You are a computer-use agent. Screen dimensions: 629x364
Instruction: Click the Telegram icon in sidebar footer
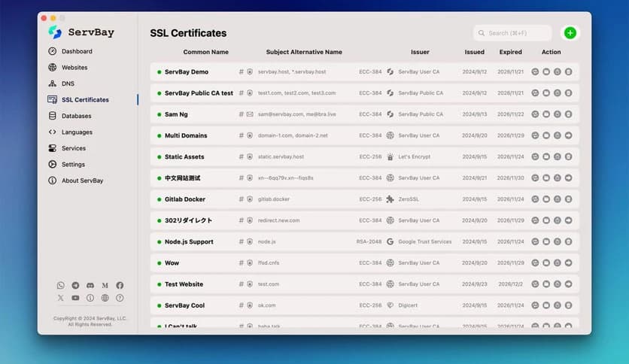(75, 286)
